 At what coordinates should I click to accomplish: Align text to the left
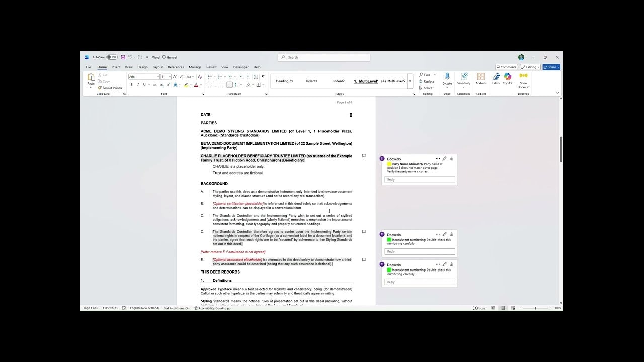pos(210,85)
